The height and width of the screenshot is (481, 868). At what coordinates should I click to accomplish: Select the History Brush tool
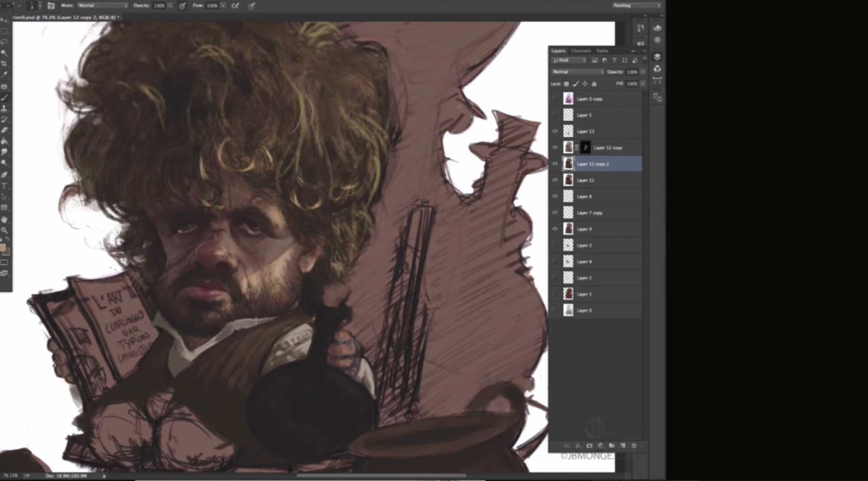pyautogui.click(x=4, y=119)
